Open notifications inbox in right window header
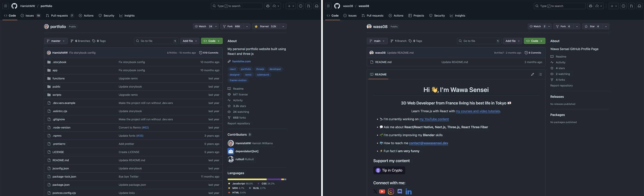Viewport: 644px width, 196px height. click(x=639, y=6)
